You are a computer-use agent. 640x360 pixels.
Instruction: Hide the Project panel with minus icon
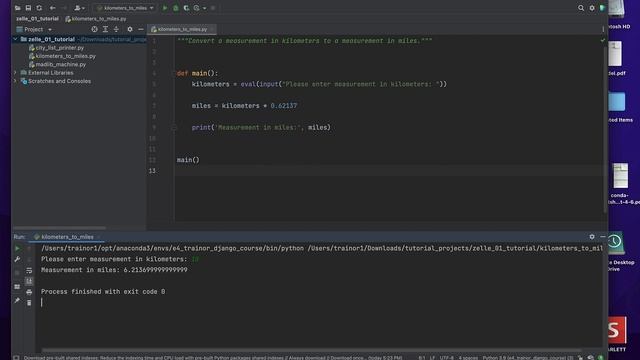click(140, 29)
